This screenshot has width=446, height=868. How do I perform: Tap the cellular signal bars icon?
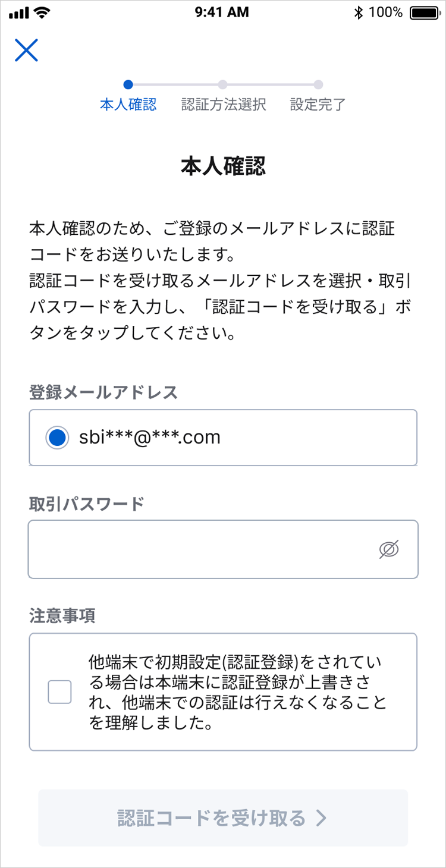pyautogui.click(x=19, y=12)
